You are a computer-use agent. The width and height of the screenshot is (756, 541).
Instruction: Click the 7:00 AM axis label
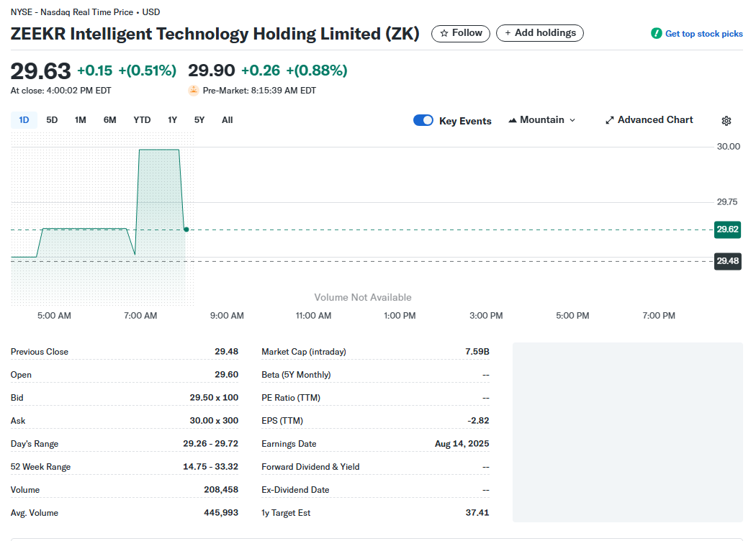(x=140, y=316)
